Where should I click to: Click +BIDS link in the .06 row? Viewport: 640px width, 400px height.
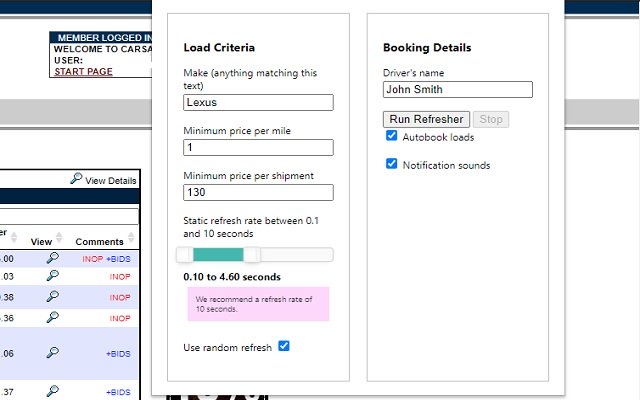(x=118, y=354)
